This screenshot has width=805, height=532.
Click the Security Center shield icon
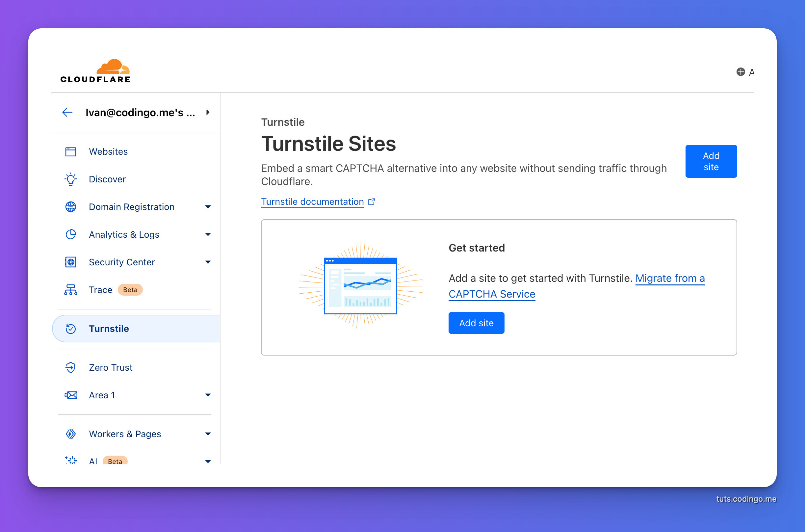point(70,262)
